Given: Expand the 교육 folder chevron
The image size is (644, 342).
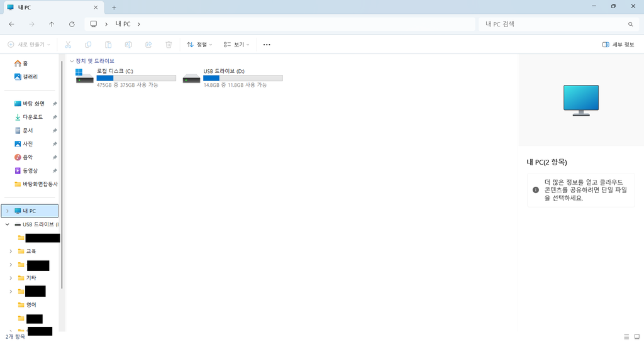Looking at the screenshot, I should tap(11, 251).
